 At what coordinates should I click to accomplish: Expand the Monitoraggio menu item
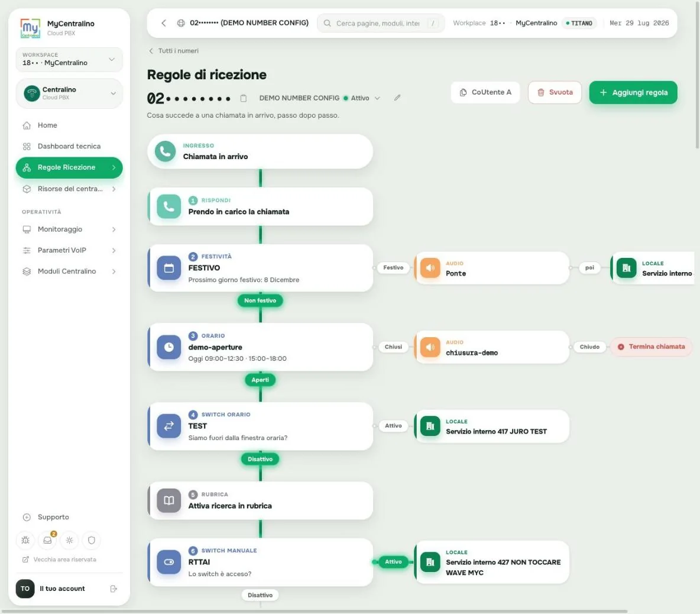(69, 230)
